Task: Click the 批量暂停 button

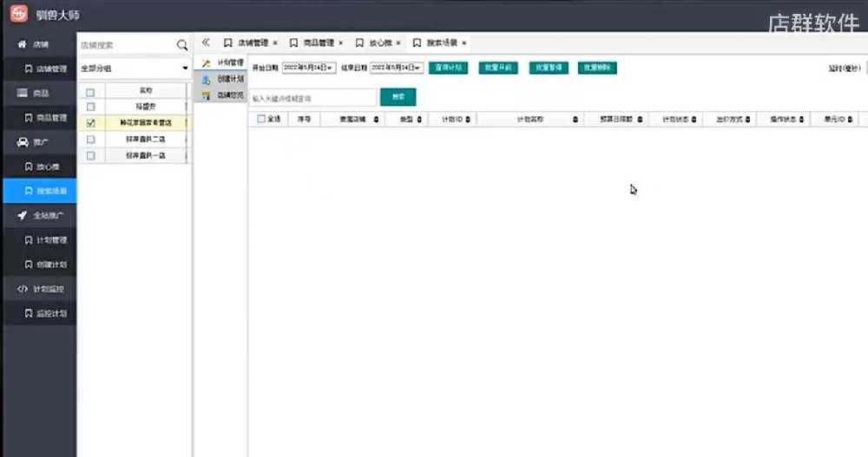Action: tap(548, 68)
